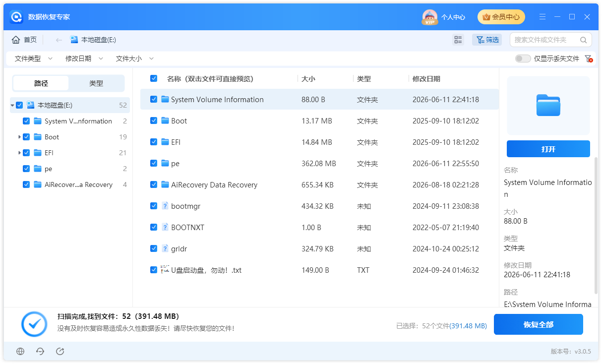This screenshot has width=602, height=364.
Task: Switch to the 类型 tab
Action: click(x=96, y=83)
